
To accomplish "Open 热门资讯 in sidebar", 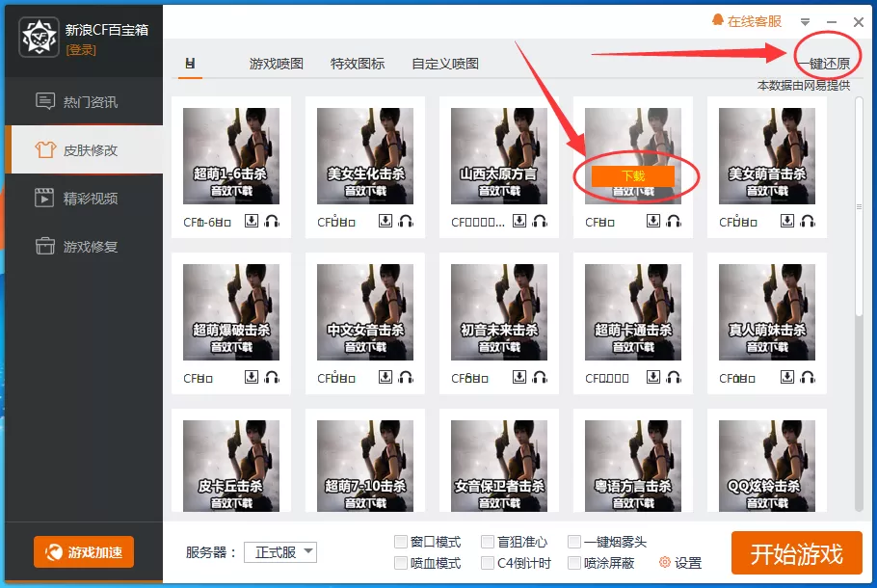I will (84, 101).
